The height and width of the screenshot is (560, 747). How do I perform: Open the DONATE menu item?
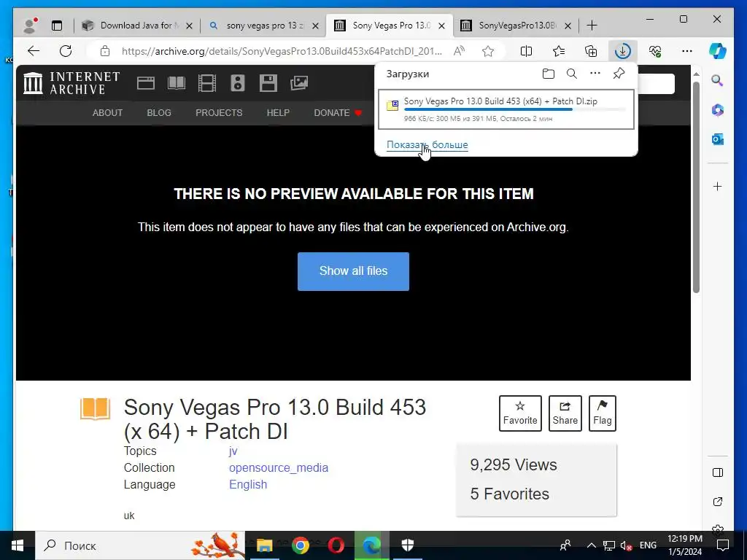[338, 113]
